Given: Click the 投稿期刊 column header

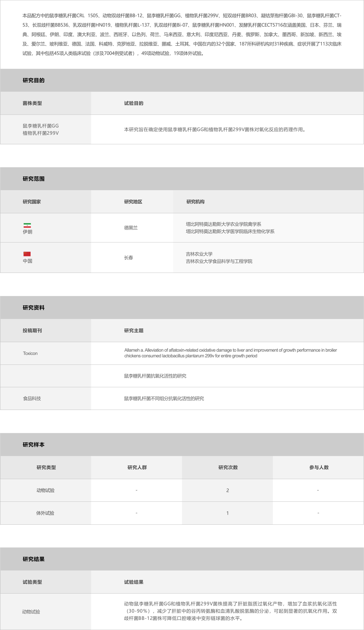Looking at the screenshot, I should (x=32, y=331).
